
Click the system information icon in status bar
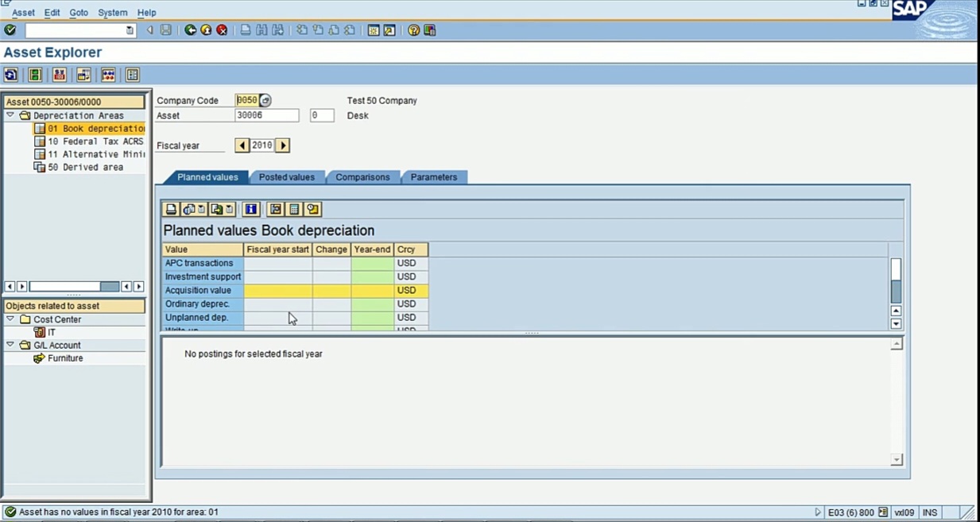pos(883,512)
